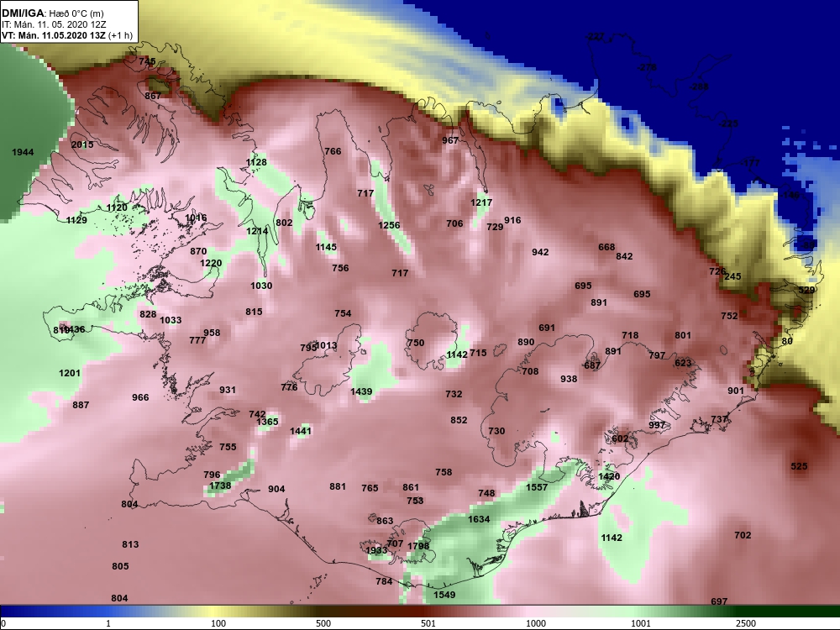Click the map value 245
Viewport: 840px width, 630px height.
click(x=732, y=276)
